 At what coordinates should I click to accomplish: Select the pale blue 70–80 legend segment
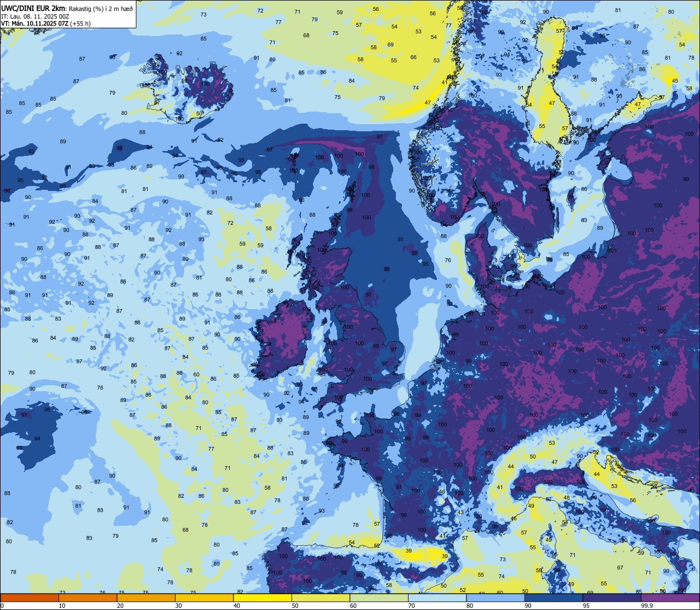pos(437,597)
